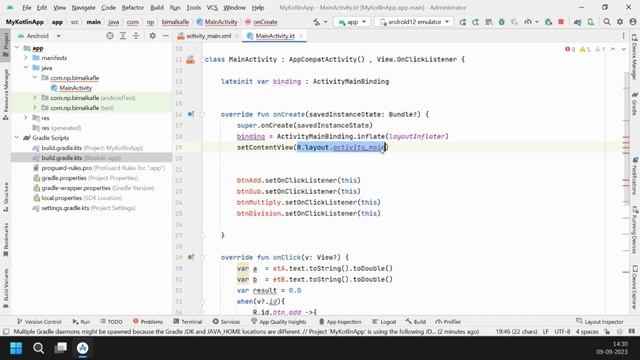Viewport: 640px width, 360px height.
Task: Open the android12 emulator device dropdown
Action: 414,22
